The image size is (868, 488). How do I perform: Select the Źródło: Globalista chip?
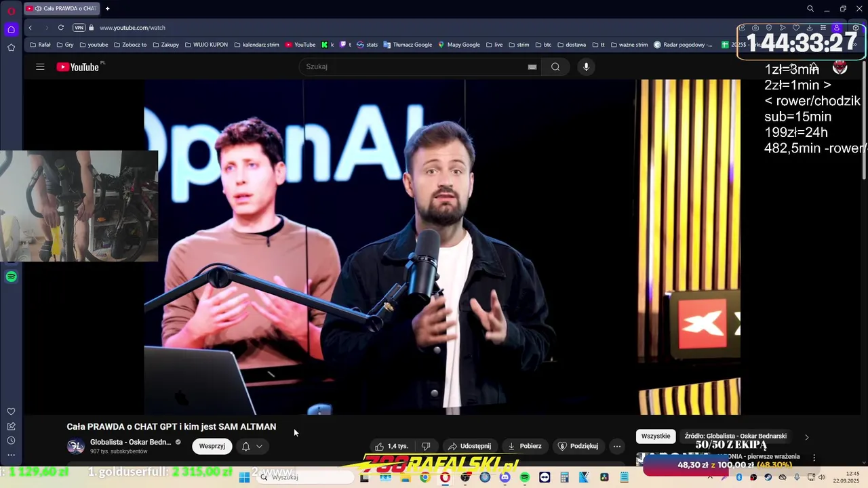735,436
